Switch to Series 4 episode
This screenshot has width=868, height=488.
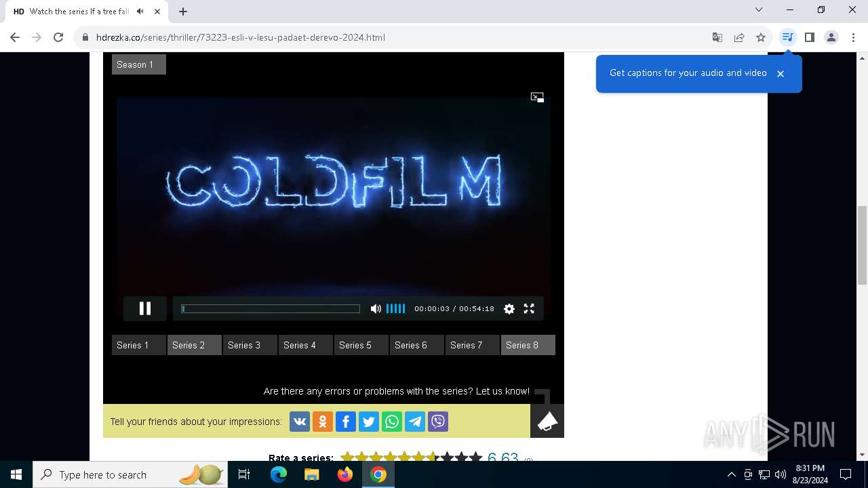coord(306,345)
